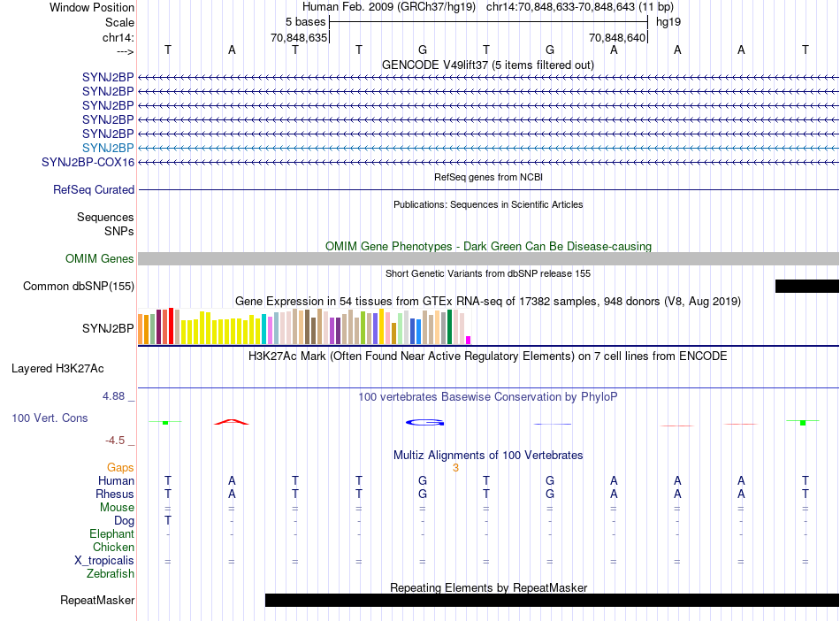Select the Zebrafish alignment row label

coord(111,574)
